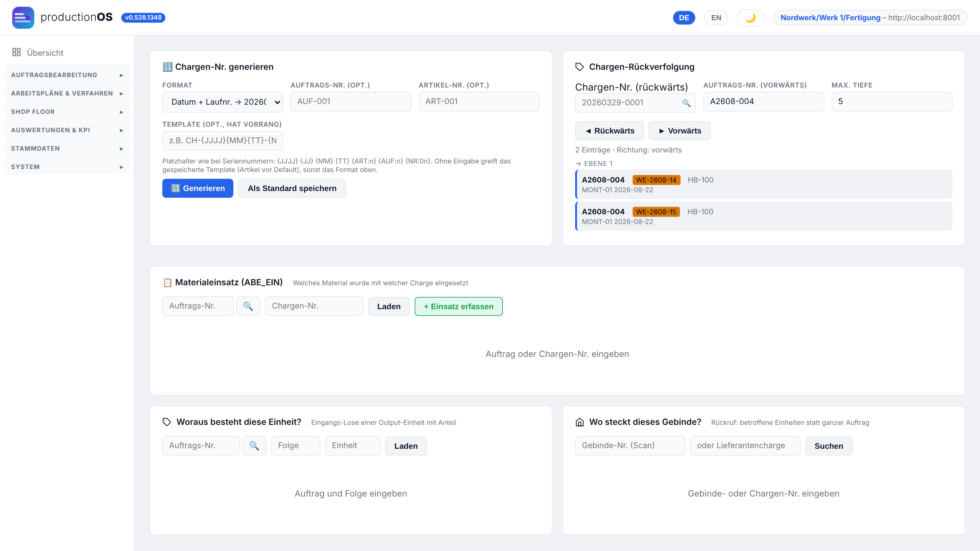Click the productionOS logo icon
Viewport: 980px width, 551px height.
[x=23, y=17]
